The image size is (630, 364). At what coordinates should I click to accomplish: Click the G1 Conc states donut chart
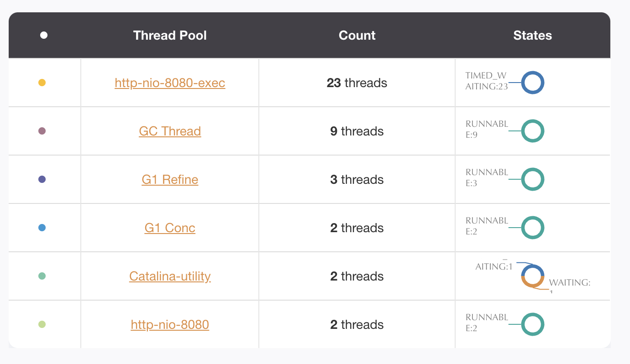tap(533, 228)
